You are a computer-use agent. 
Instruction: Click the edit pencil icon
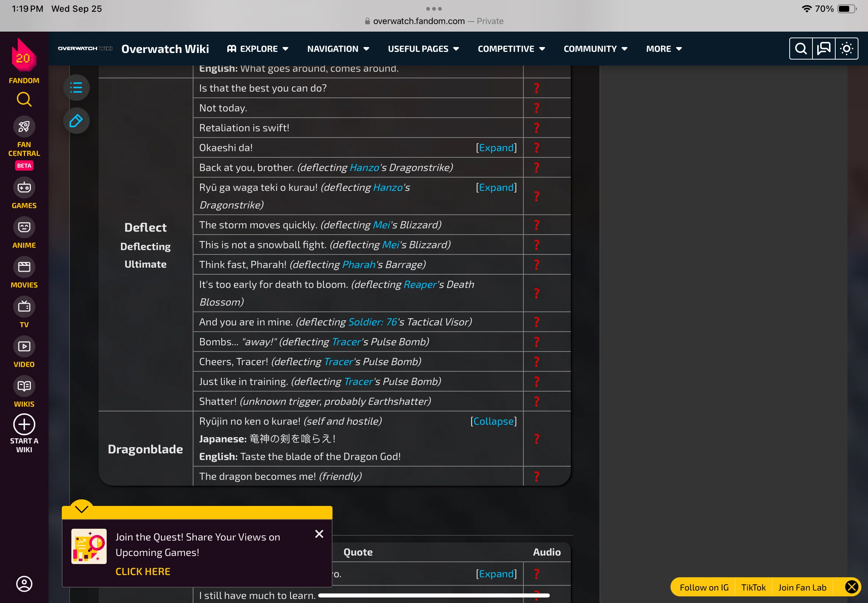pos(77,121)
